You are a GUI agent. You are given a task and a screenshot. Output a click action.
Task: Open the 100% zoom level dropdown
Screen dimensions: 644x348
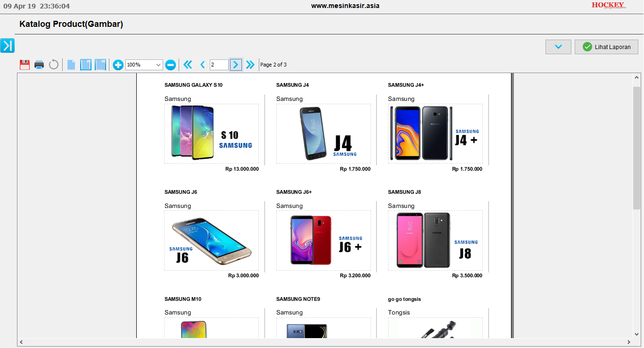144,65
